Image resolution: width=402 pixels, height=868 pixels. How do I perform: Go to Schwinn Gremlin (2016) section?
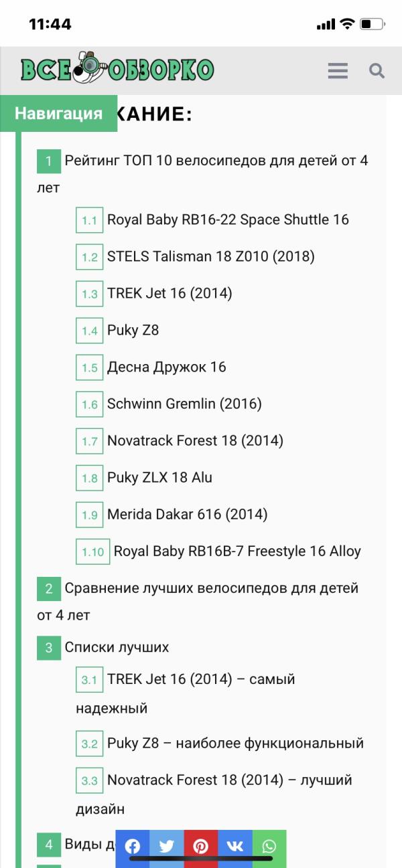click(184, 404)
